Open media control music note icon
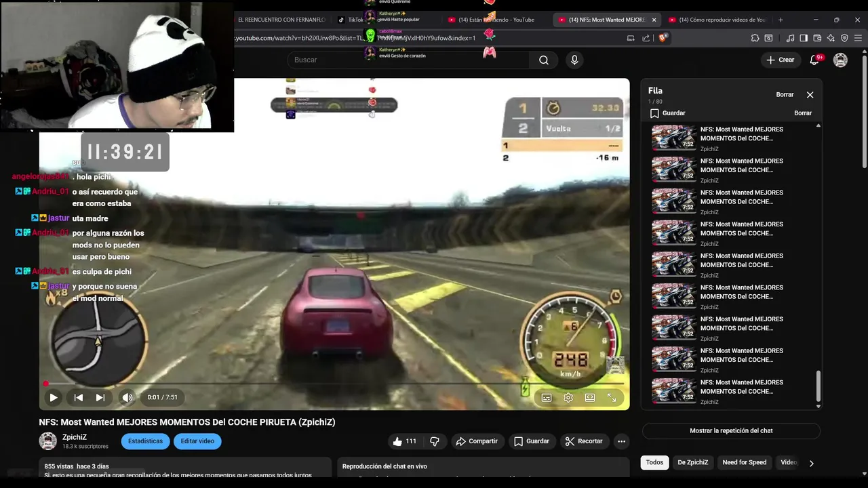Screen dimensions: 868x488 pos(790,38)
